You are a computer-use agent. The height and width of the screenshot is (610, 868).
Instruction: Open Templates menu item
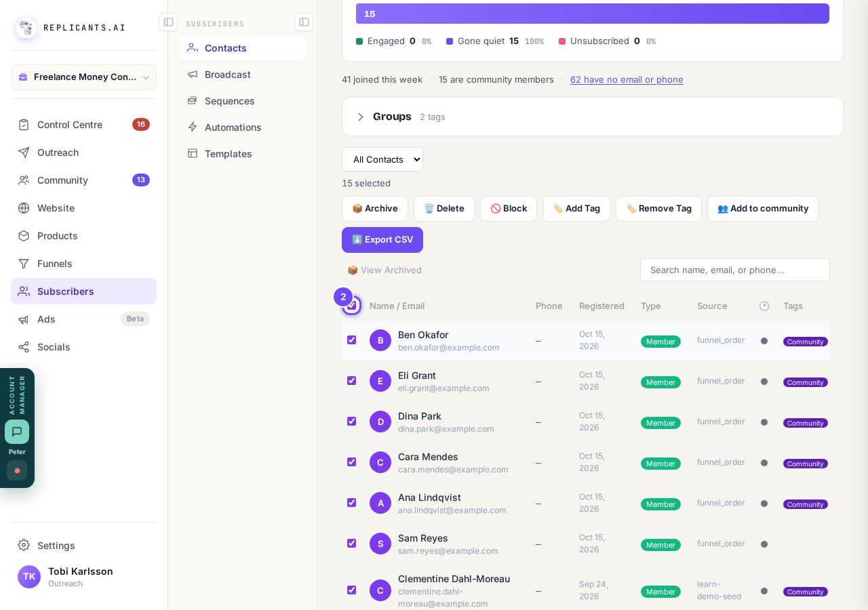[242, 154]
